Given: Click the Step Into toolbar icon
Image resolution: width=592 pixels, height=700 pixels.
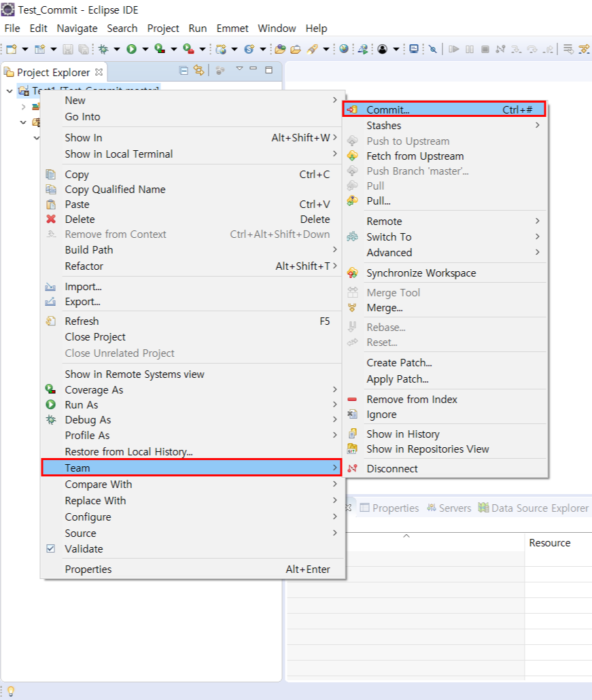Looking at the screenshot, I should tap(516, 49).
